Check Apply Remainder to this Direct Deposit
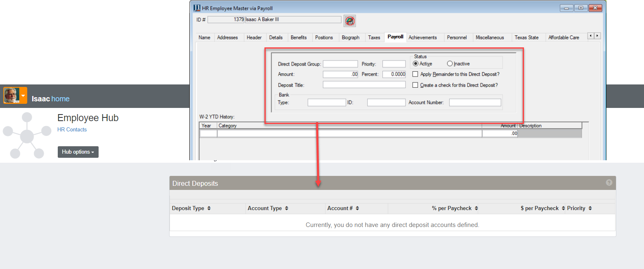 click(x=415, y=75)
